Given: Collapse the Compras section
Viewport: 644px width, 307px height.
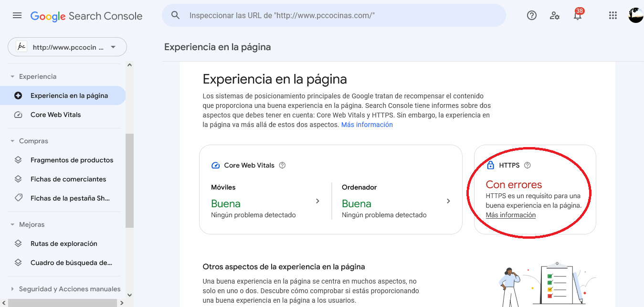Looking at the screenshot, I should pos(12,141).
